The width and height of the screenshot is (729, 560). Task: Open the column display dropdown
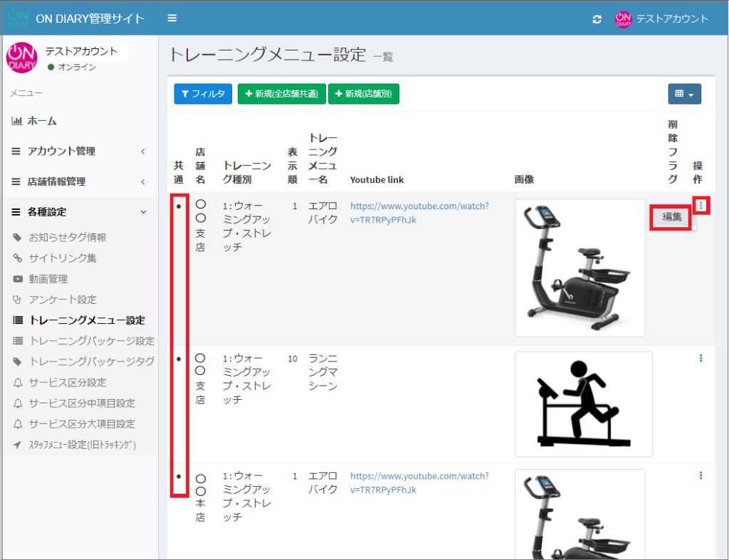pos(684,94)
